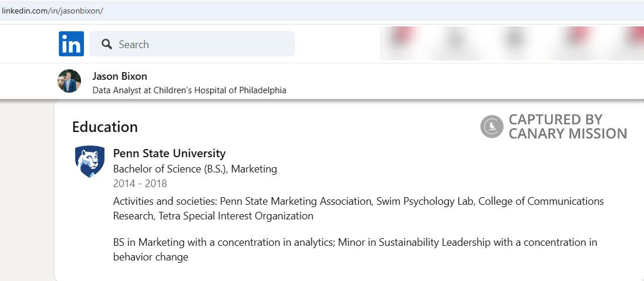Click the magnifying glass search icon

pyautogui.click(x=106, y=44)
